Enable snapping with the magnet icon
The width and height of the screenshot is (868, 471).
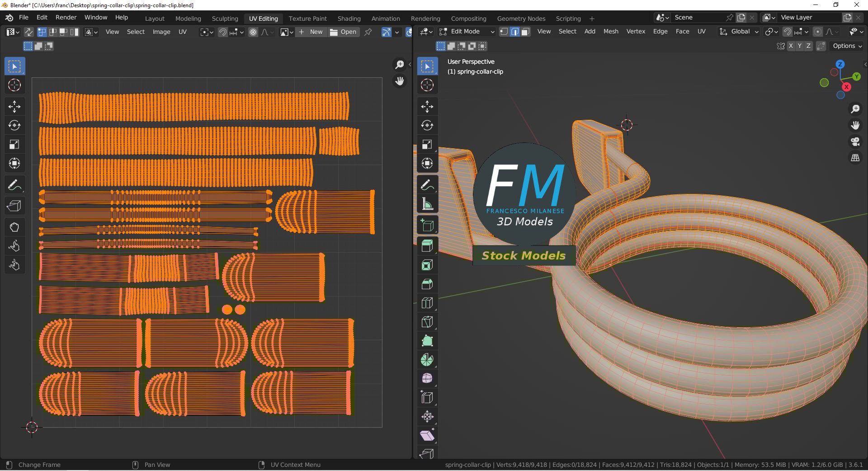tap(788, 32)
